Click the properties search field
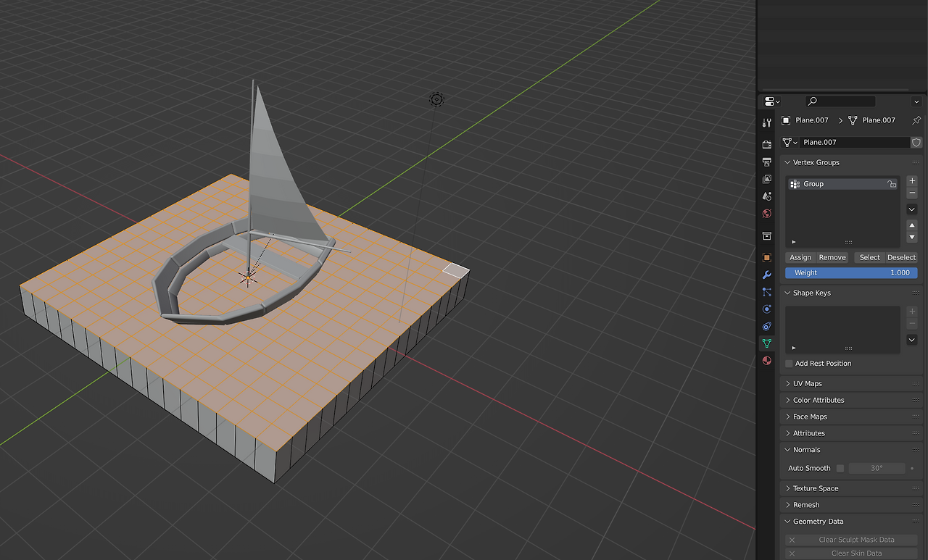This screenshot has height=560, width=928. (x=840, y=101)
